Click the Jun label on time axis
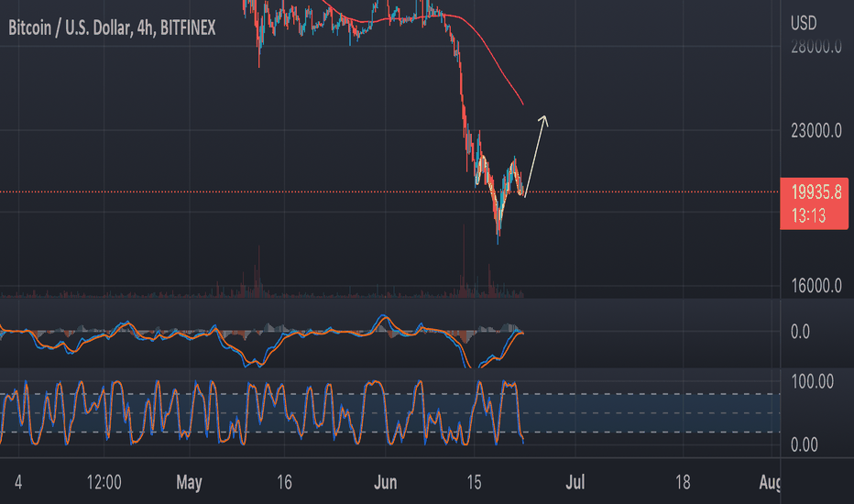This screenshot has height=504, width=854. tap(385, 482)
